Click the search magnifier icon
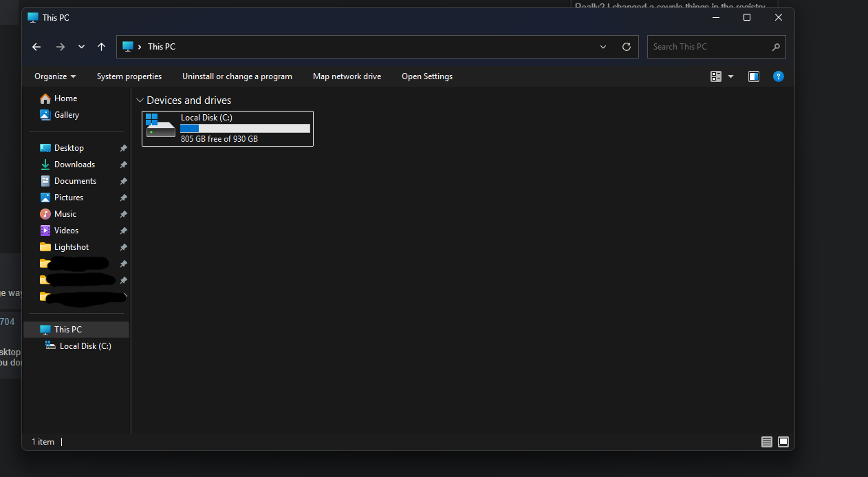 (776, 47)
